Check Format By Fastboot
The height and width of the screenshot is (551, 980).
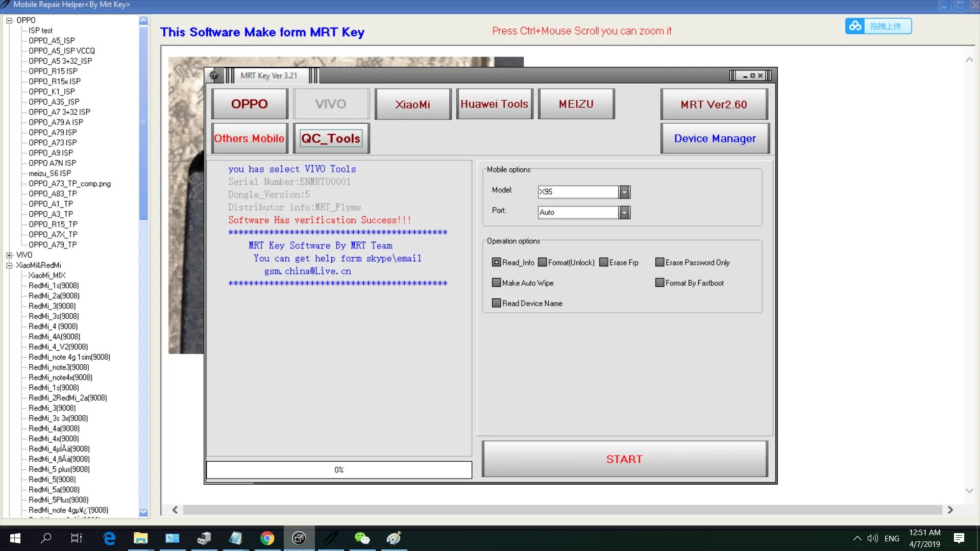pyautogui.click(x=659, y=282)
